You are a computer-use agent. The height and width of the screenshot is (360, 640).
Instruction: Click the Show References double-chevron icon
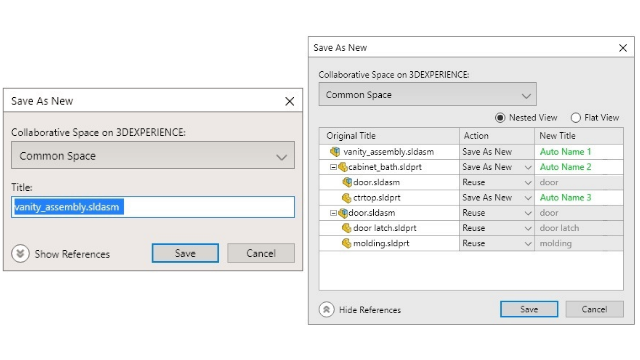coord(20,253)
